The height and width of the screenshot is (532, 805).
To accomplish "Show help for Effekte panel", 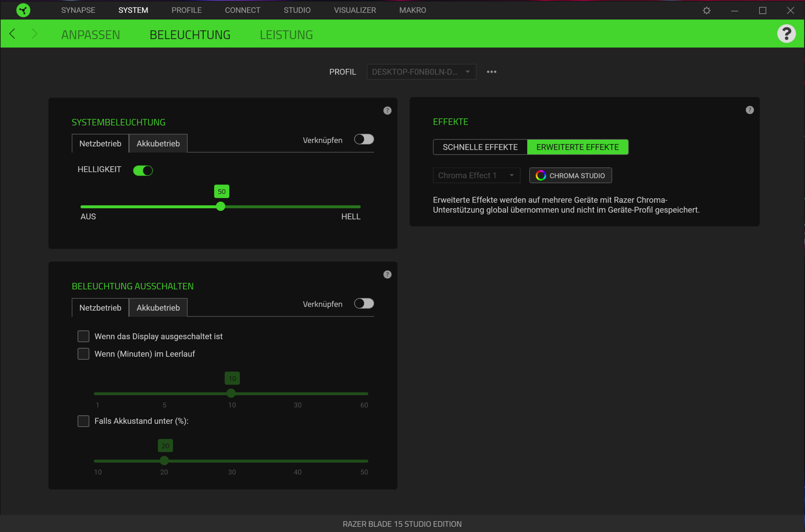I will coord(750,110).
